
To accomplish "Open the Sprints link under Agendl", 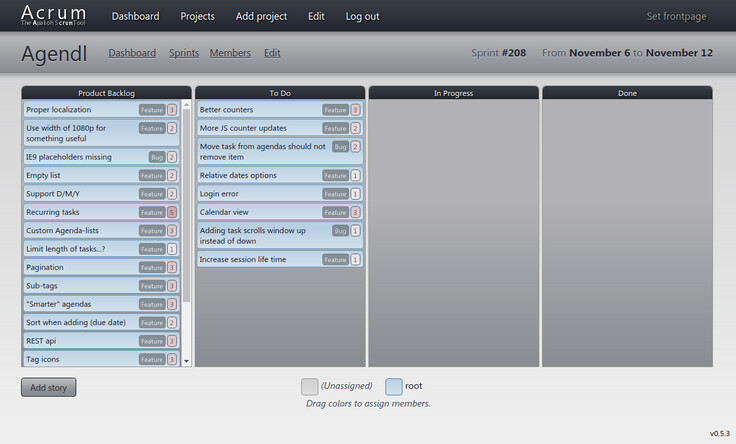I will click(x=184, y=53).
